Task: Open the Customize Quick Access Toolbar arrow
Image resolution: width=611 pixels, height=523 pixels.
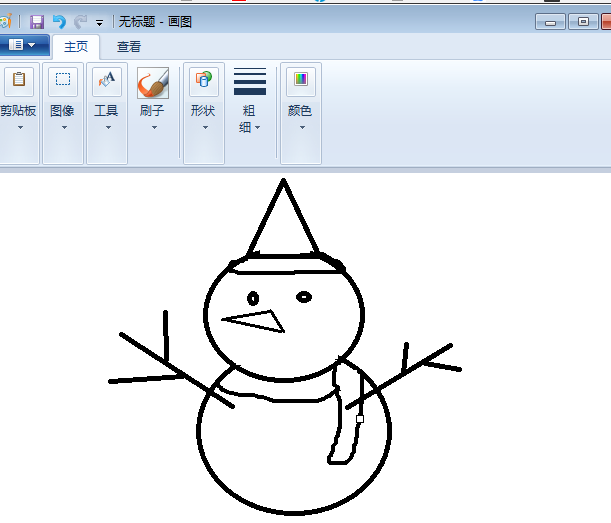Action: 100,23
